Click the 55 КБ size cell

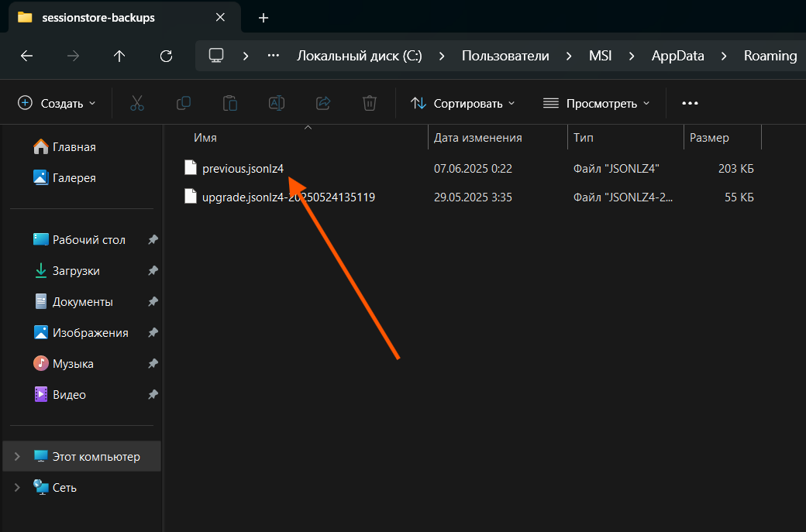tap(739, 197)
